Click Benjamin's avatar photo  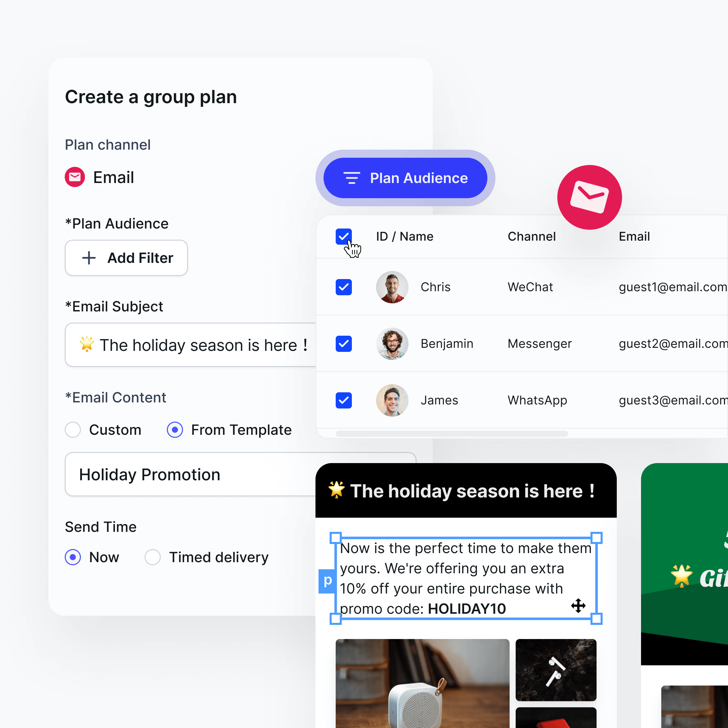pyautogui.click(x=392, y=344)
